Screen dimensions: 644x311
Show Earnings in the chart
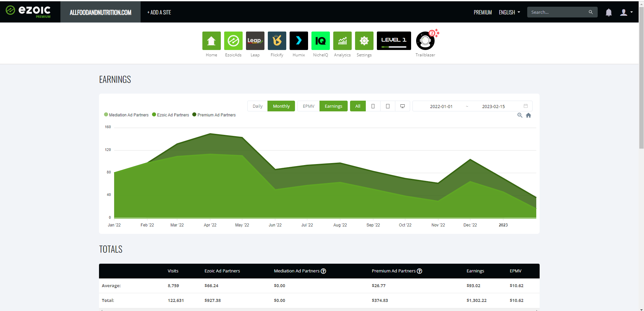(333, 106)
